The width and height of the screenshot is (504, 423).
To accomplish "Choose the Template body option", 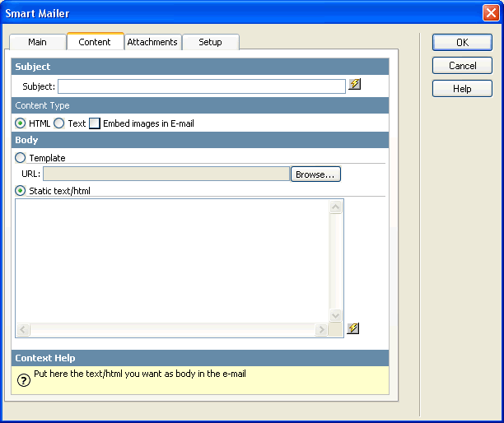I will [x=21, y=158].
